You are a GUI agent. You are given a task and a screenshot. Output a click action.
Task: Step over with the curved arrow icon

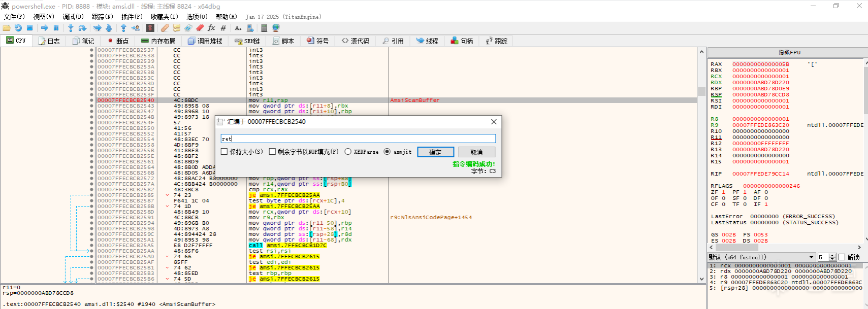(x=82, y=28)
